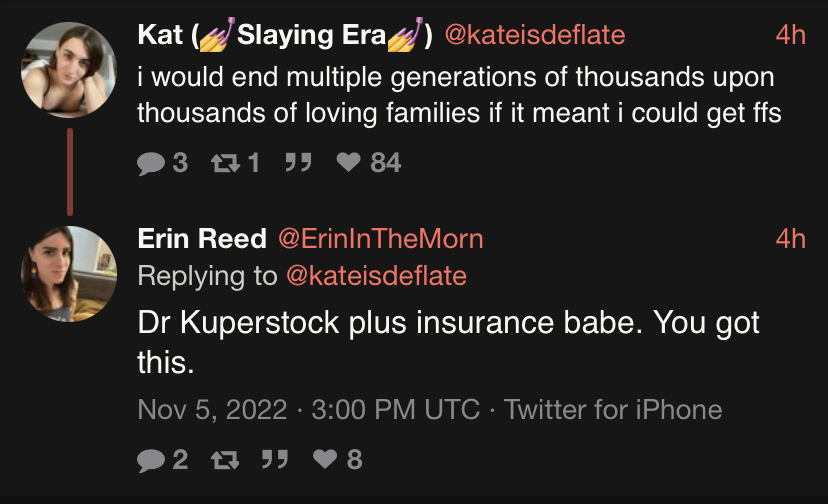Open the @kateisdeflate handle link

(x=533, y=35)
